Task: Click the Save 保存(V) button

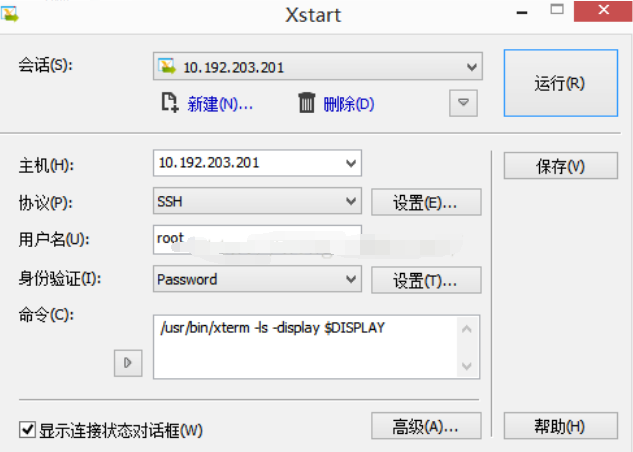Action: click(x=560, y=165)
